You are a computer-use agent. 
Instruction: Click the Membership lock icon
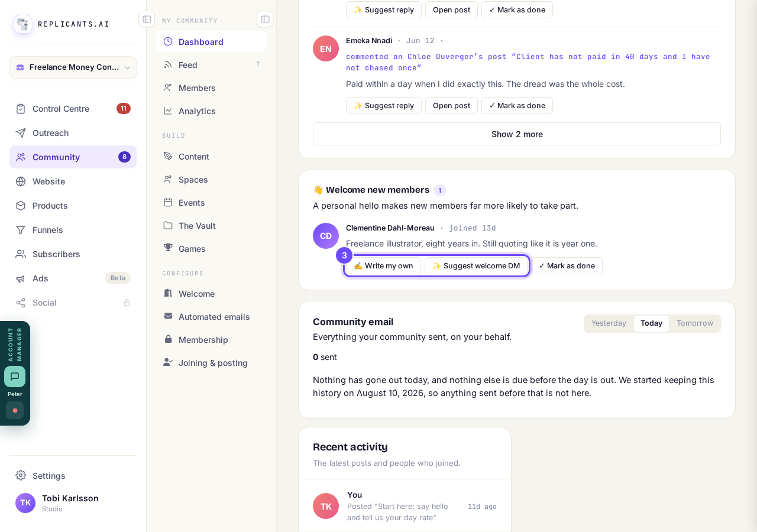[x=168, y=340]
